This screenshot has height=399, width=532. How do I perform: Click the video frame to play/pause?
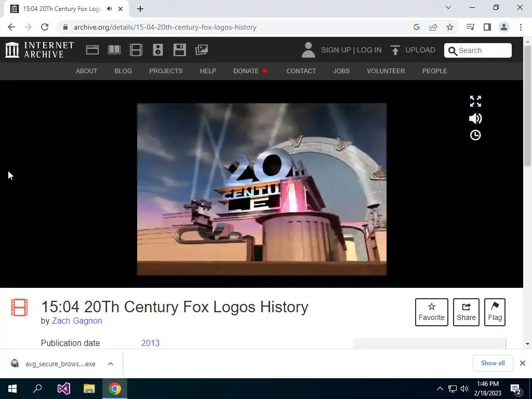[x=262, y=189]
